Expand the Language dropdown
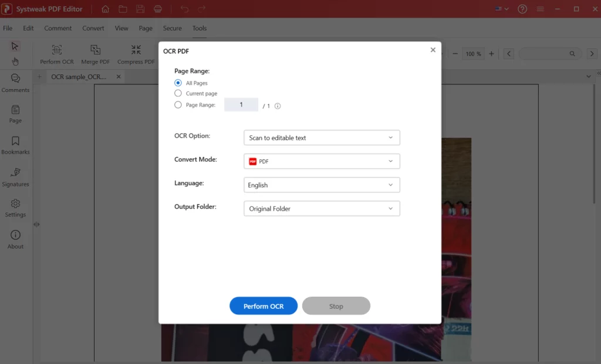Image resolution: width=601 pixels, height=364 pixels. tap(322, 185)
